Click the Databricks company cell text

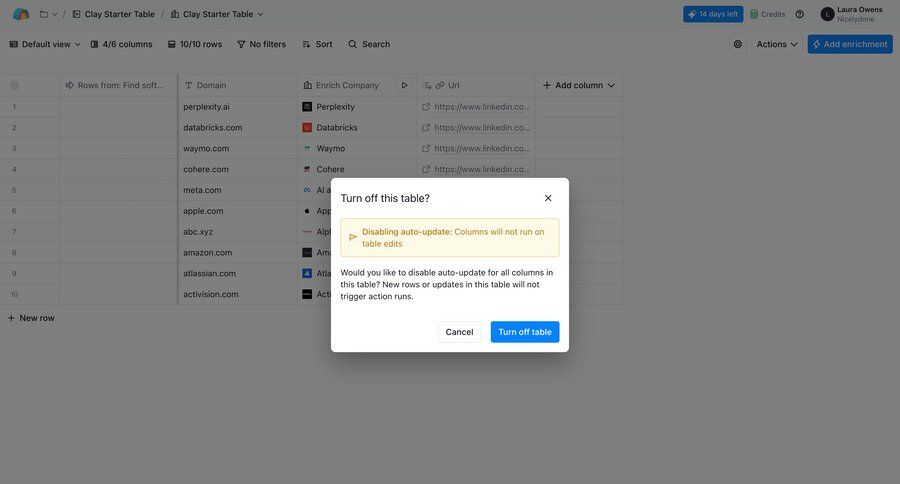(337, 127)
